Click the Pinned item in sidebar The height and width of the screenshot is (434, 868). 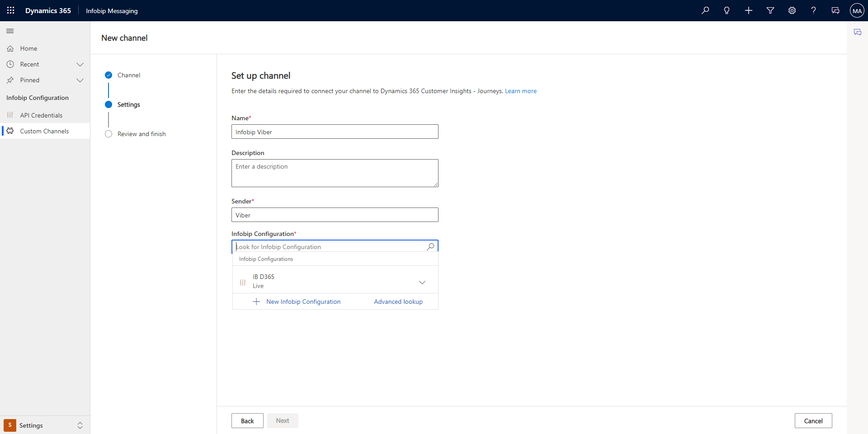(x=30, y=80)
